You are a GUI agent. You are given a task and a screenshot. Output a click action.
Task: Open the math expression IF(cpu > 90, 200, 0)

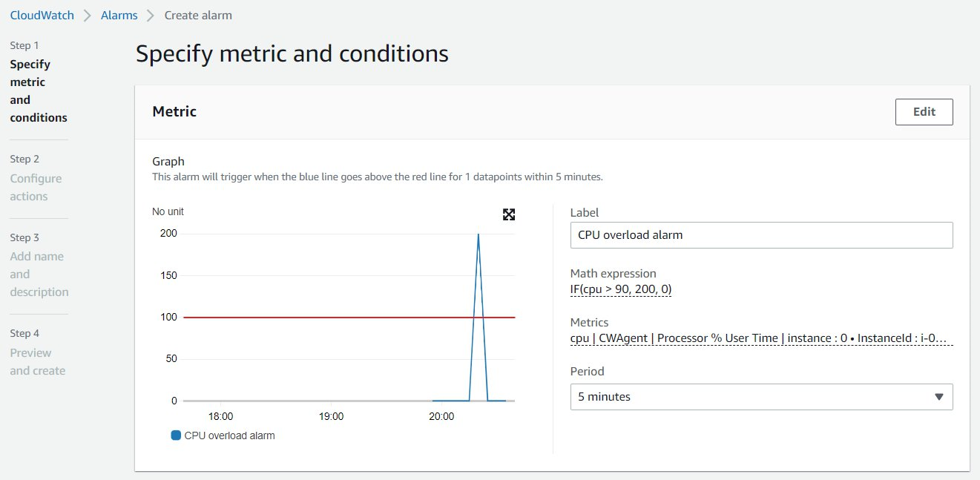click(621, 289)
